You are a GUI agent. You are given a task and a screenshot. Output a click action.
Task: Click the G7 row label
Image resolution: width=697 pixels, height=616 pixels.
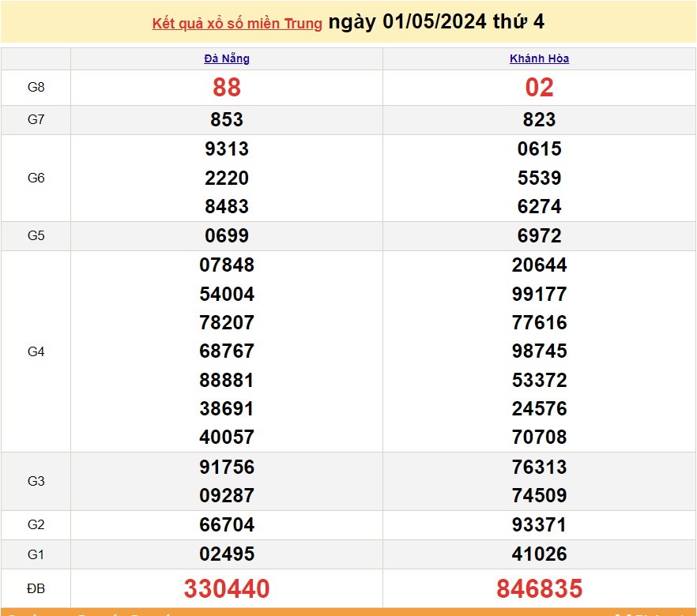coord(36,120)
